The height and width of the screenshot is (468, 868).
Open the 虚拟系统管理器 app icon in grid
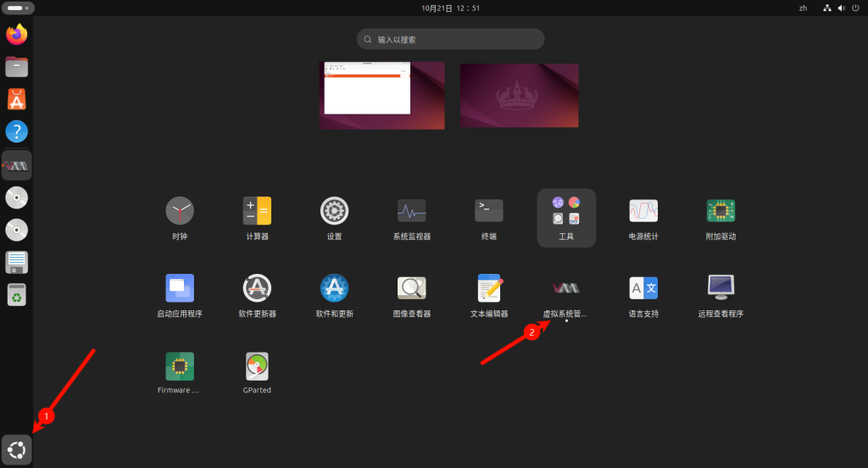[x=566, y=288]
